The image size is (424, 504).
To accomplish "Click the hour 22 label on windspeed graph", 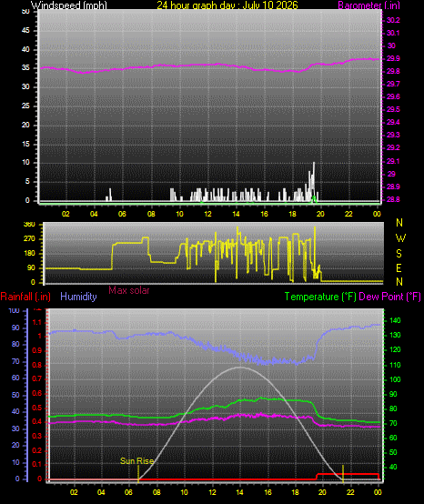I will 348,214.
